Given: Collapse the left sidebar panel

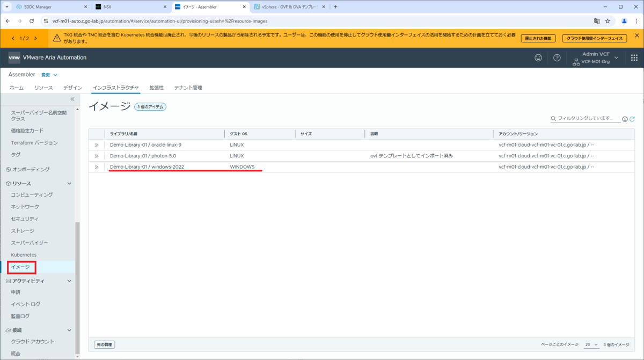Looking at the screenshot, I should pos(72,99).
